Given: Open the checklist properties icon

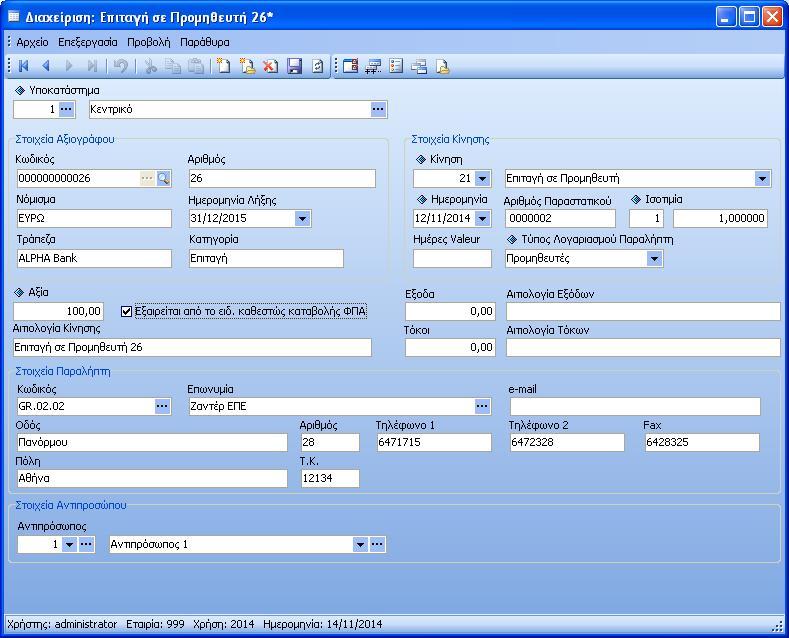Looking at the screenshot, I should point(397,66).
